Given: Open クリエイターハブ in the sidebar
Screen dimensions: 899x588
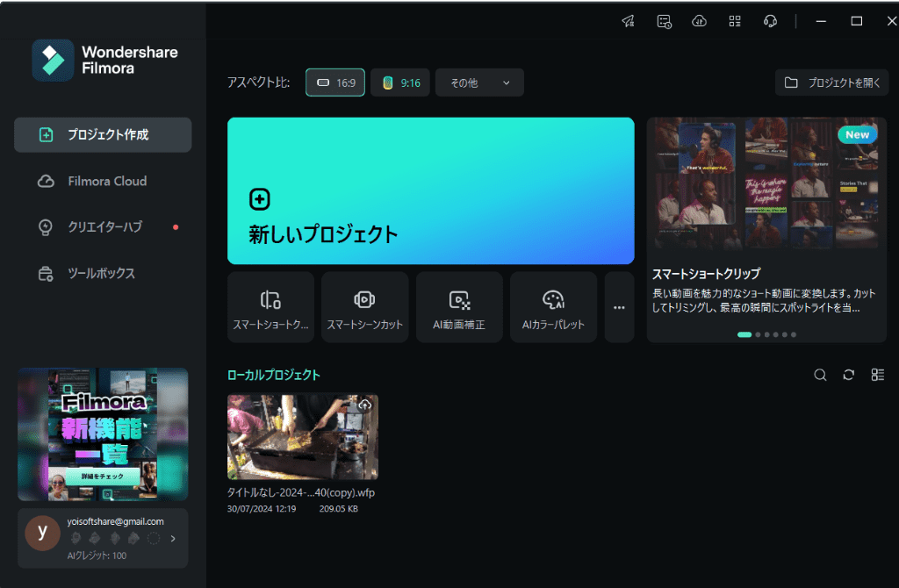Looking at the screenshot, I should point(103,227).
